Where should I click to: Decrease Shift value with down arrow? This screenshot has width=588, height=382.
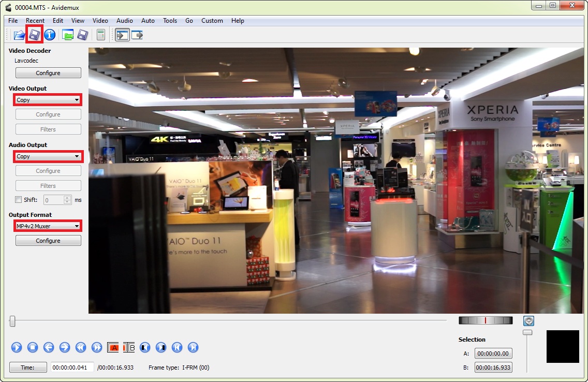coord(67,202)
